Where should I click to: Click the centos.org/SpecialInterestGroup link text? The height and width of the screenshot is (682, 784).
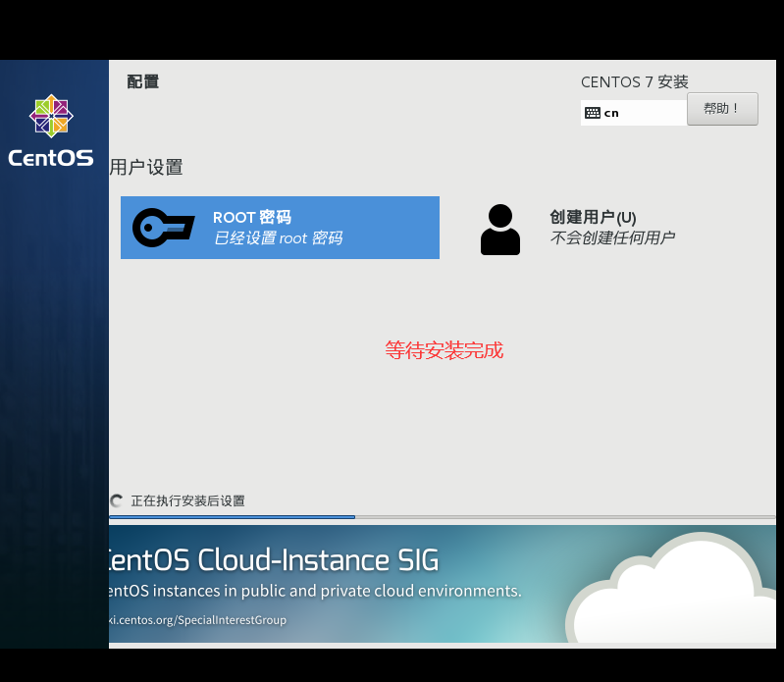click(x=198, y=620)
